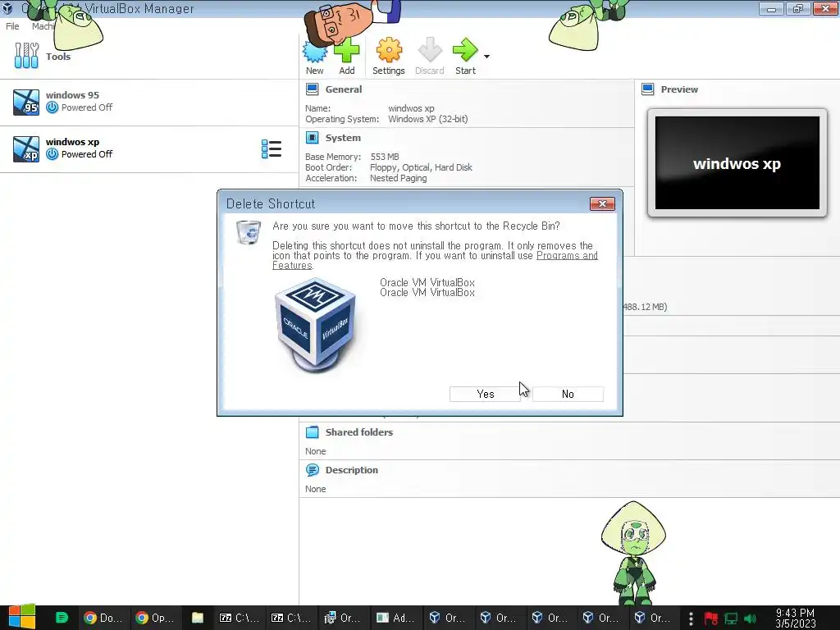Cancel deletion with the No button
The width and height of the screenshot is (840, 630).
(x=568, y=394)
